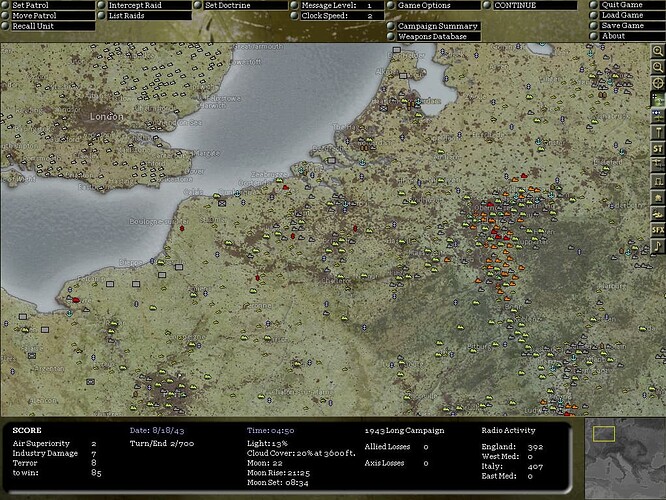
Task: Click the tower icon in sidebar
Action: 658,132
